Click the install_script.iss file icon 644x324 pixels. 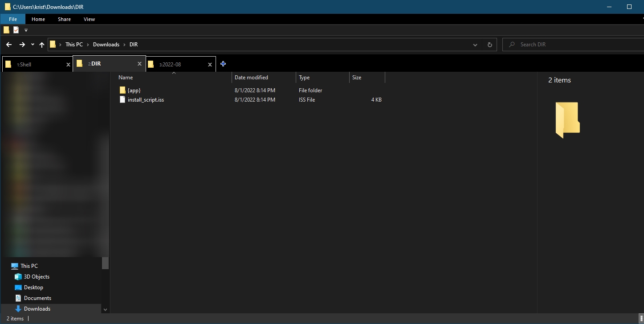point(123,100)
